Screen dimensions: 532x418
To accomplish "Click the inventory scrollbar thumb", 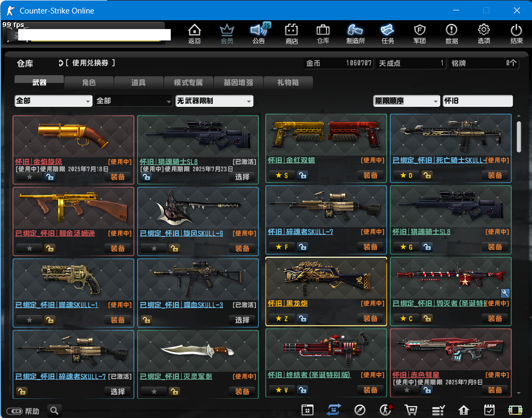I will tap(519, 137).
